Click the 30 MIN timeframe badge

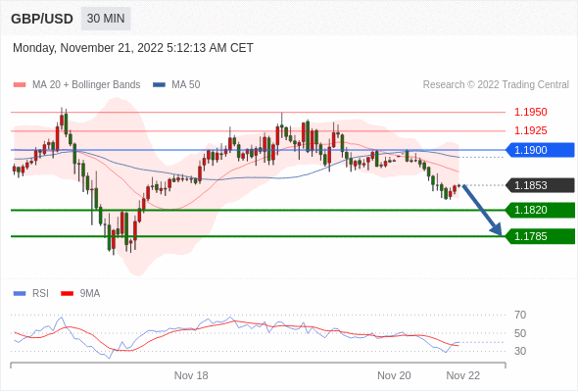tap(106, 19)
